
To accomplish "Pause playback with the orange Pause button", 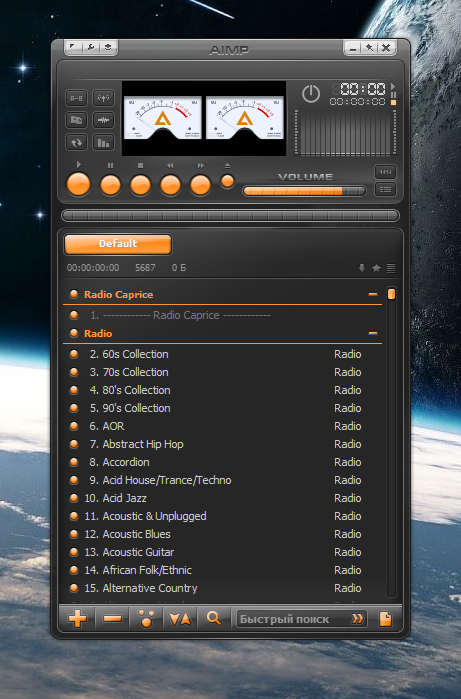I will [x=110, y=185].
